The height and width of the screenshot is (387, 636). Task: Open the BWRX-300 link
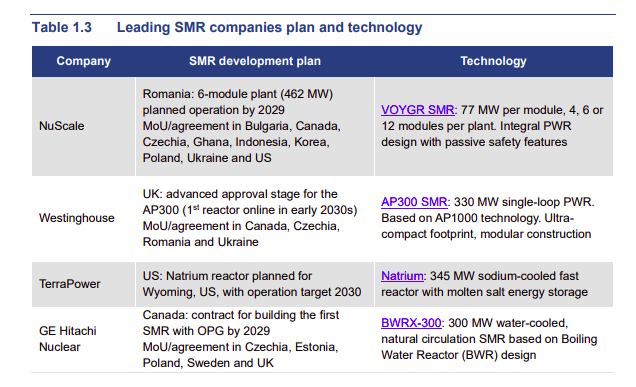(411, 323)
